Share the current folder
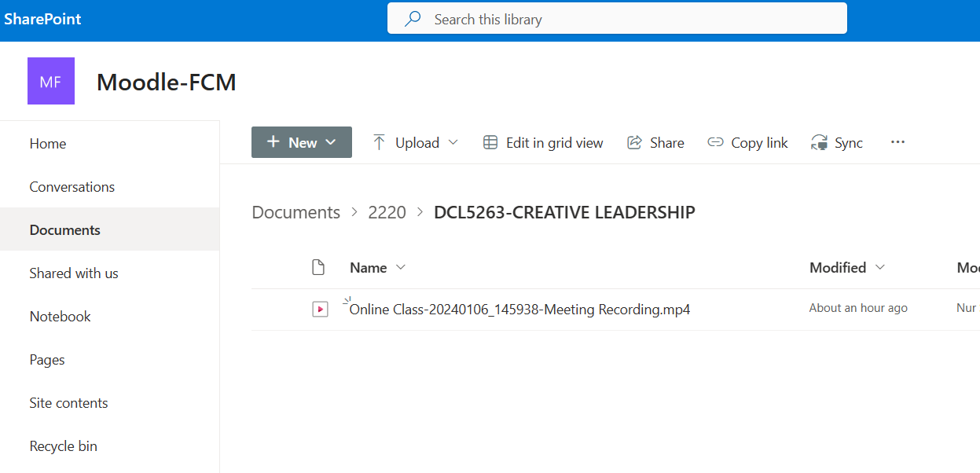Image resolution: width=980 pixels, height=473 pixels. [x=655, y=142]
